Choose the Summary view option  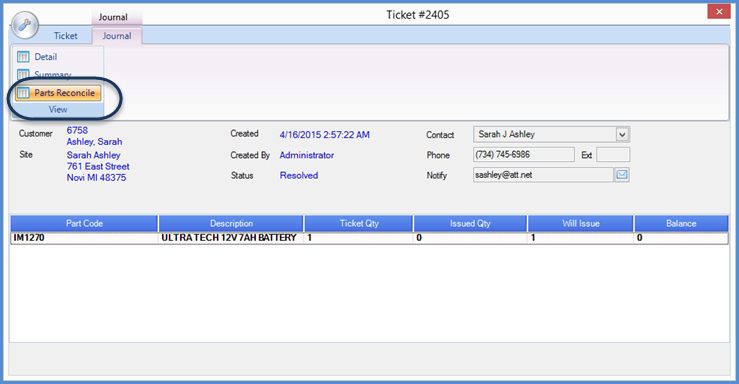(x=53, y=74)
